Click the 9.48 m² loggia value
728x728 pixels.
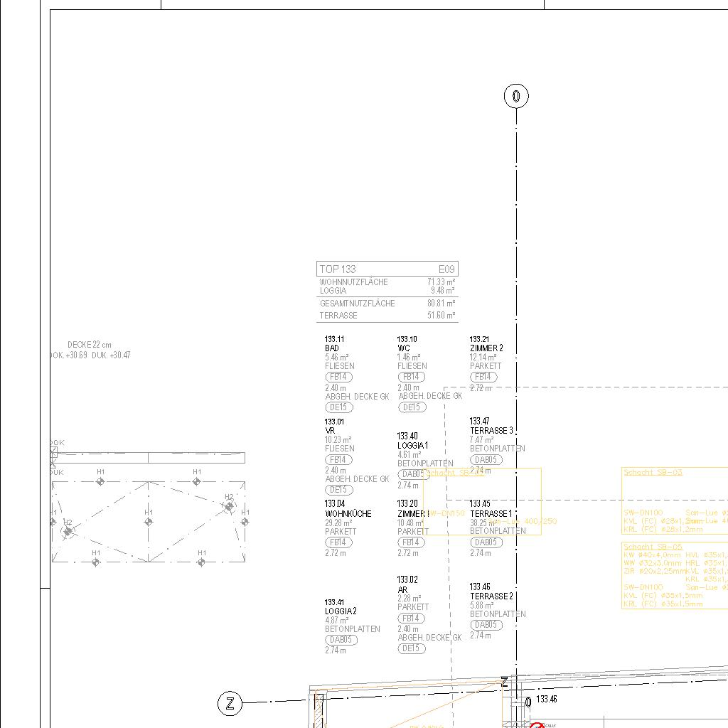pyautogui.click(x=442, y=291)
